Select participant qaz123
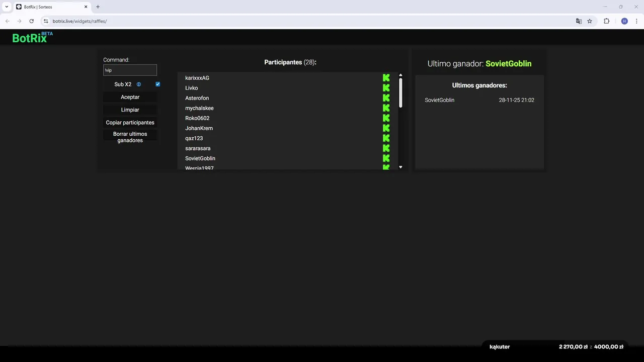Image resolution: width=644 pixels, height=362 pixels. 194,138
